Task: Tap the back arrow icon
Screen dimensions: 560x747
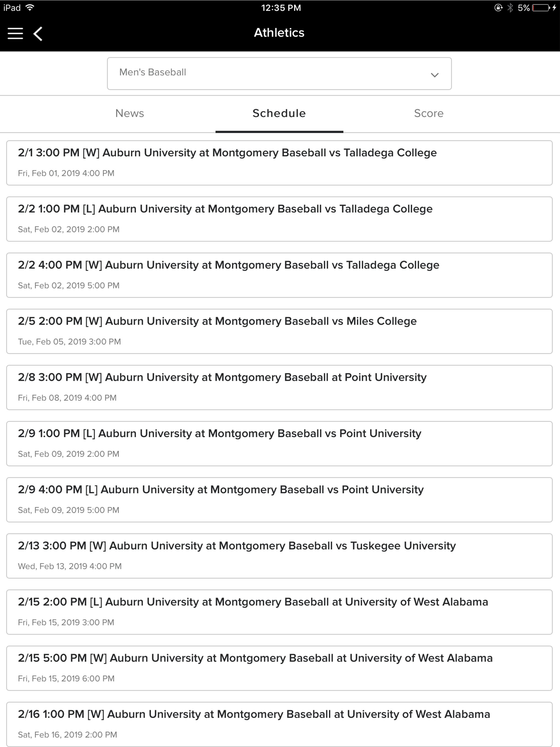Action: [x=38, y=34]
